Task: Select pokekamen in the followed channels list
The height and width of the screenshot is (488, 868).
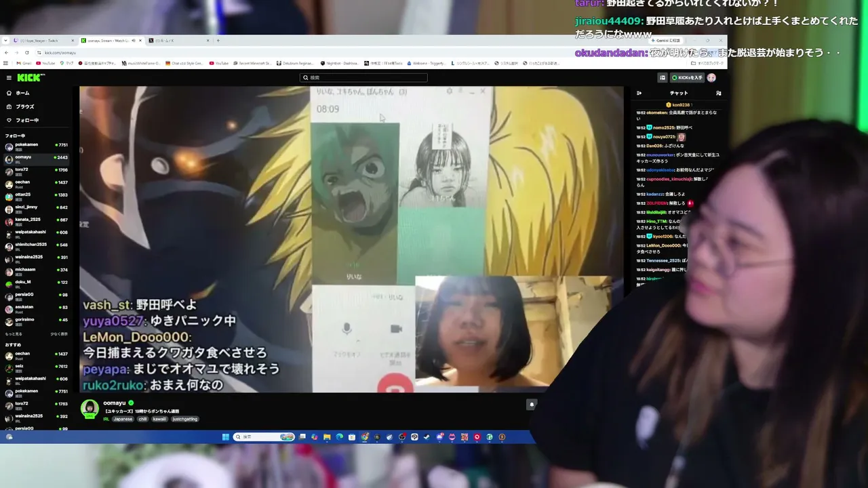Action: (x=35, y=146)
